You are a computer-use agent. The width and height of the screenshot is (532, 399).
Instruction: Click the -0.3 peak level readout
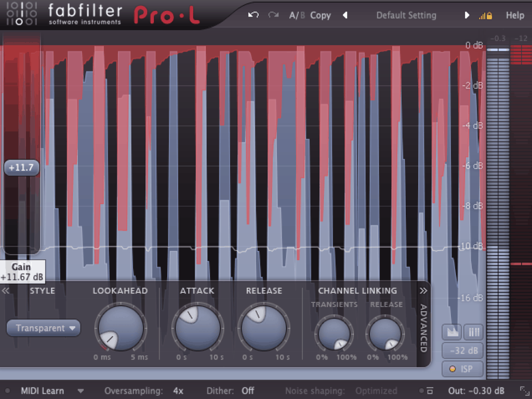[x=498, y=38]
